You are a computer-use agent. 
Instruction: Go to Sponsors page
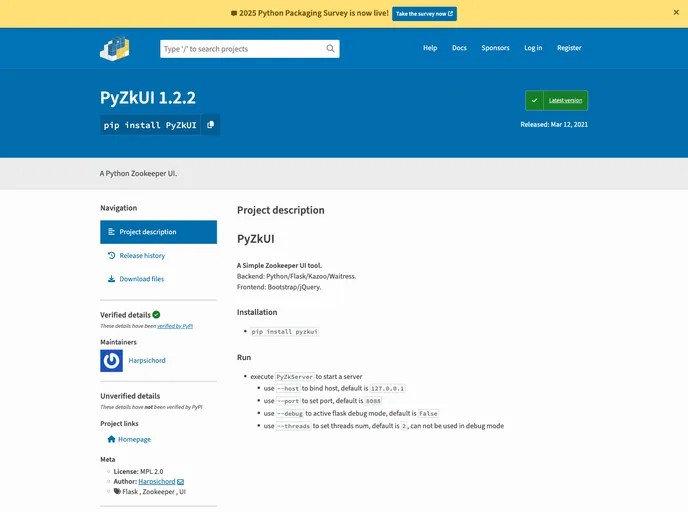[x=495, y=48]
